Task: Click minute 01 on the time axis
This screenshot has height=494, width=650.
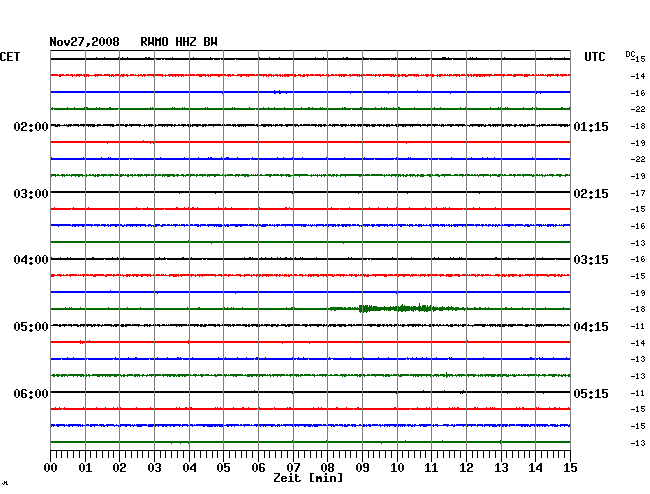Action: pos(85,467)
